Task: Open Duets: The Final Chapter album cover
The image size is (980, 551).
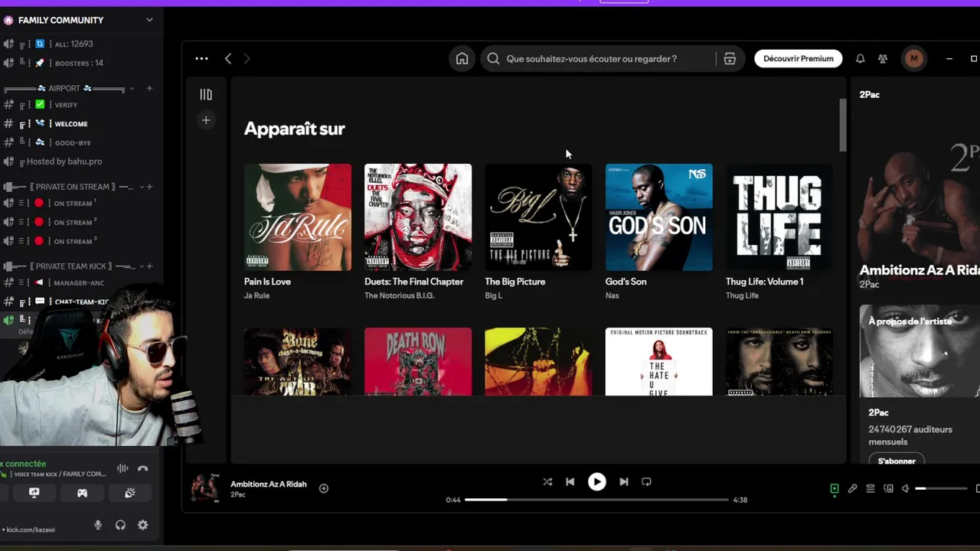Action: (x=418, y=217)
